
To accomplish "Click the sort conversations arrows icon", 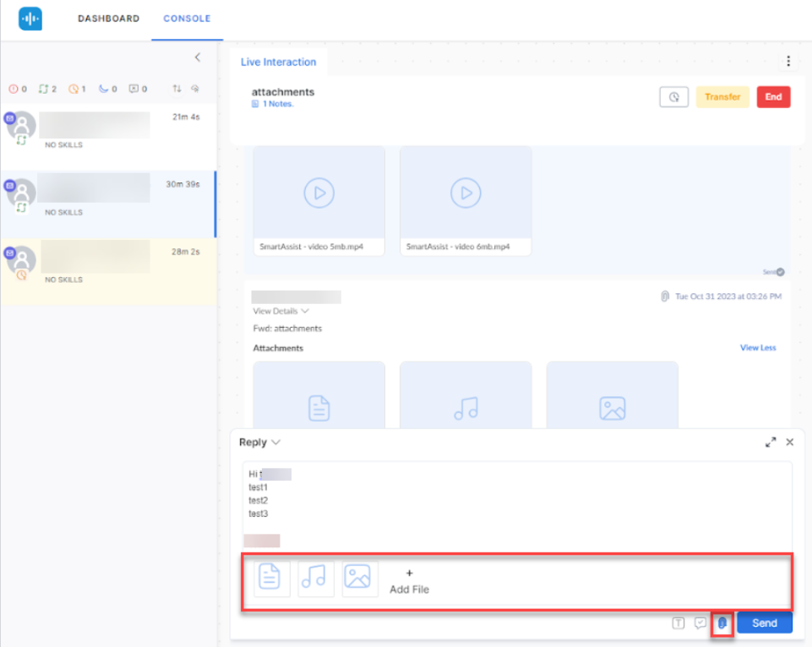I will coord(177,89).
